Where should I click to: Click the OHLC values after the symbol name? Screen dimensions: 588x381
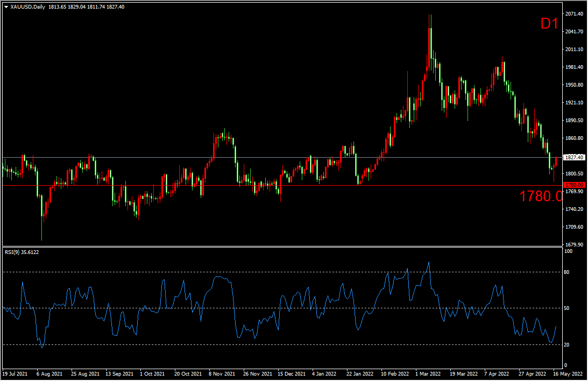coord(86,6)
